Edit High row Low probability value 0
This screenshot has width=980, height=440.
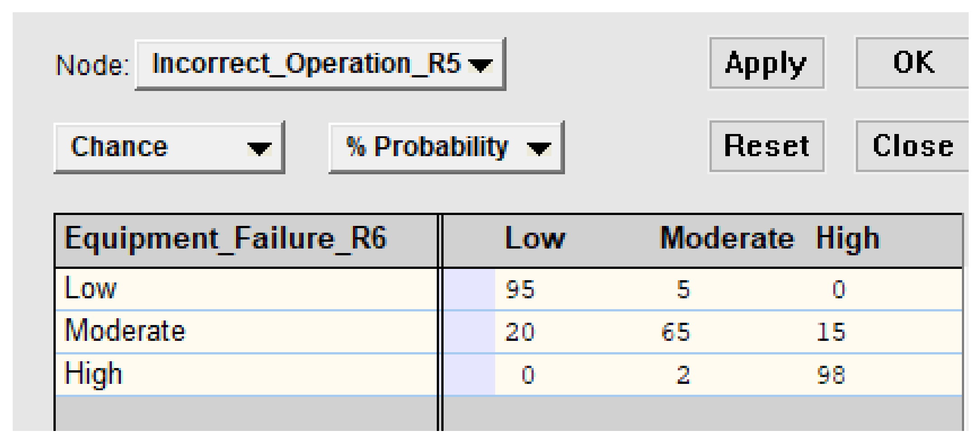(527, 375)
